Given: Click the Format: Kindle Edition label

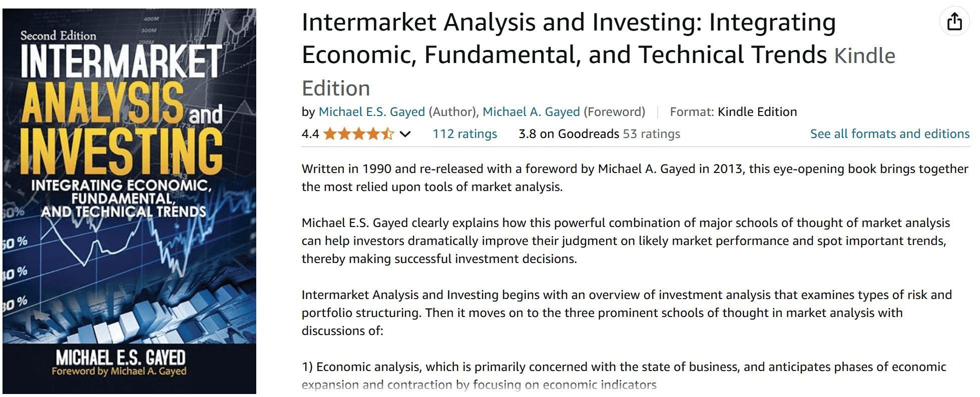Looking at the screenshot, I should click(733, 112).
